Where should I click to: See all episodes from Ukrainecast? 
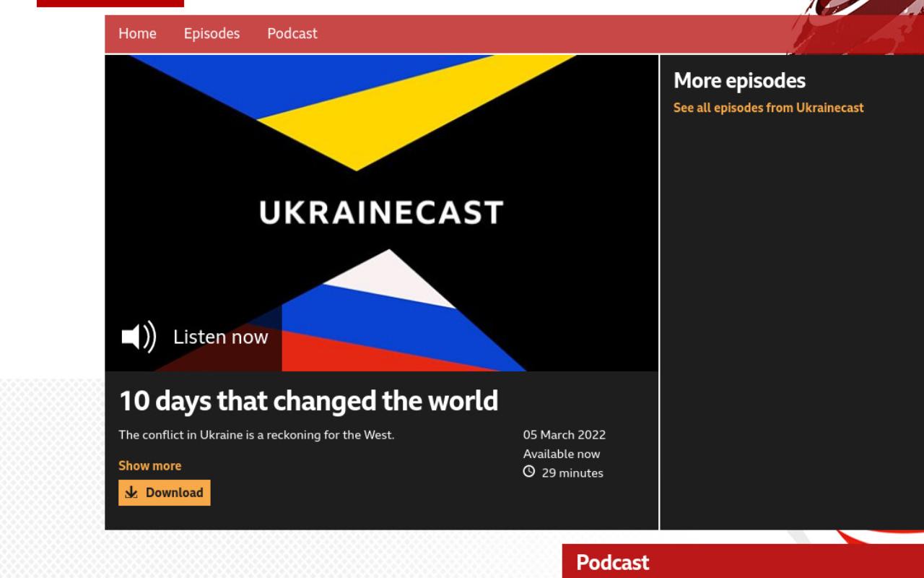(768, 108)
